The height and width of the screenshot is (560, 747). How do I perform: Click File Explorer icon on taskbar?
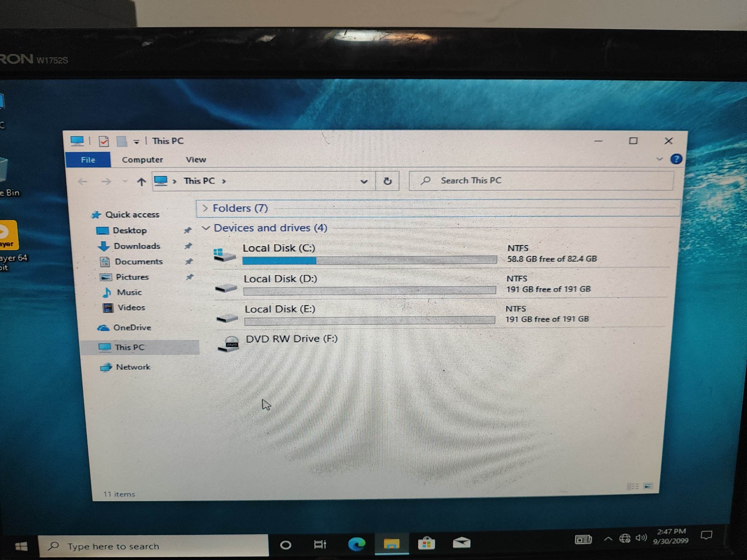(x=391, y=543)
